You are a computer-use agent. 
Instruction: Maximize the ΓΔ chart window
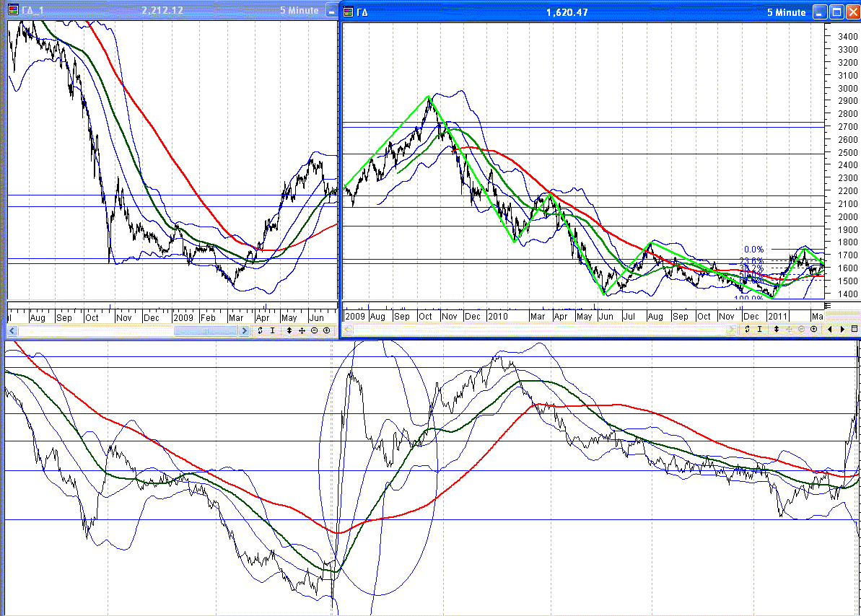(x=836, y=12)
